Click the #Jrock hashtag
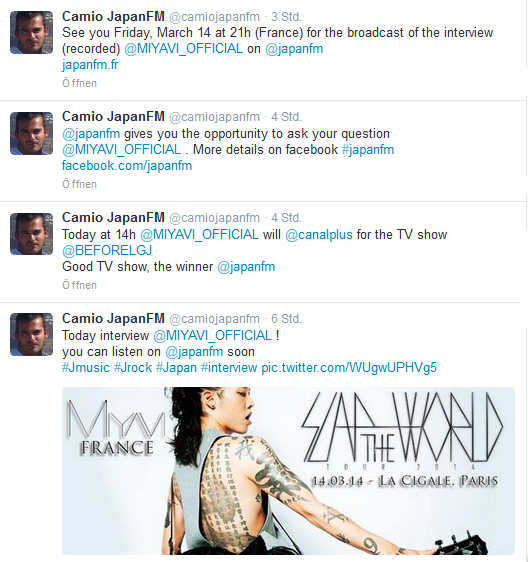 point(133,367)
